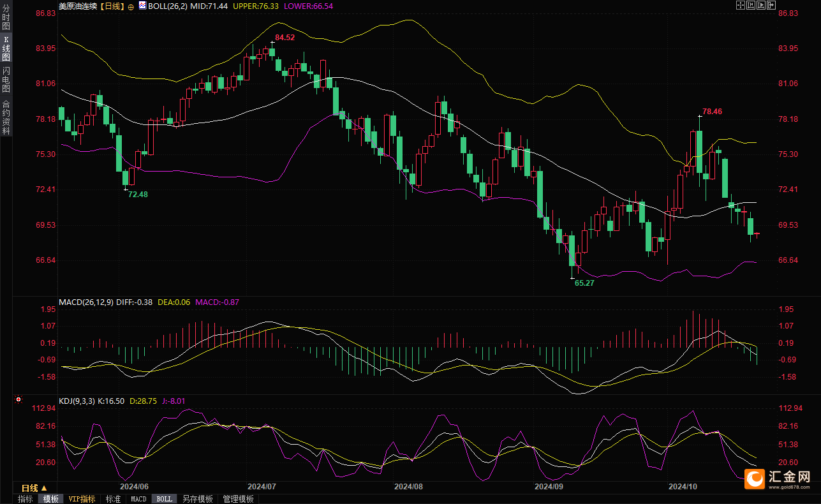Click the 【日线】 period label in the title
Image resolution: width=821 pixels, height=504 pixels.
112,6
